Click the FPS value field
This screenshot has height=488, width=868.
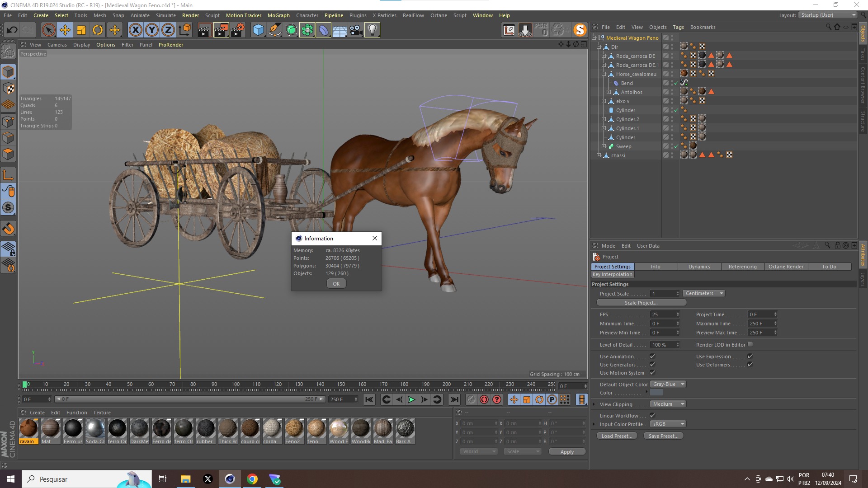(665, 314)
